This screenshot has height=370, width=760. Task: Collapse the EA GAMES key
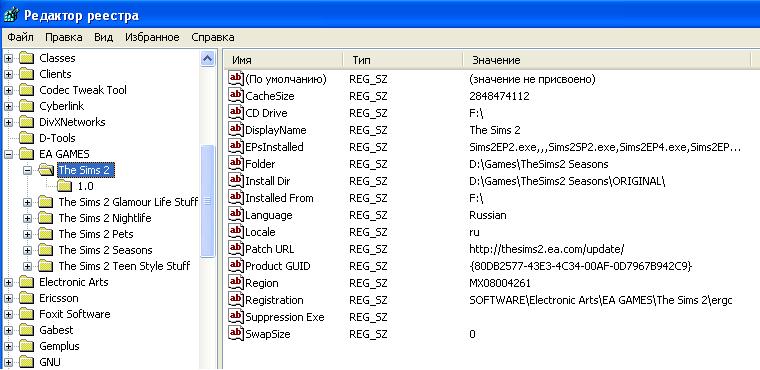click(x=8, y=155)
